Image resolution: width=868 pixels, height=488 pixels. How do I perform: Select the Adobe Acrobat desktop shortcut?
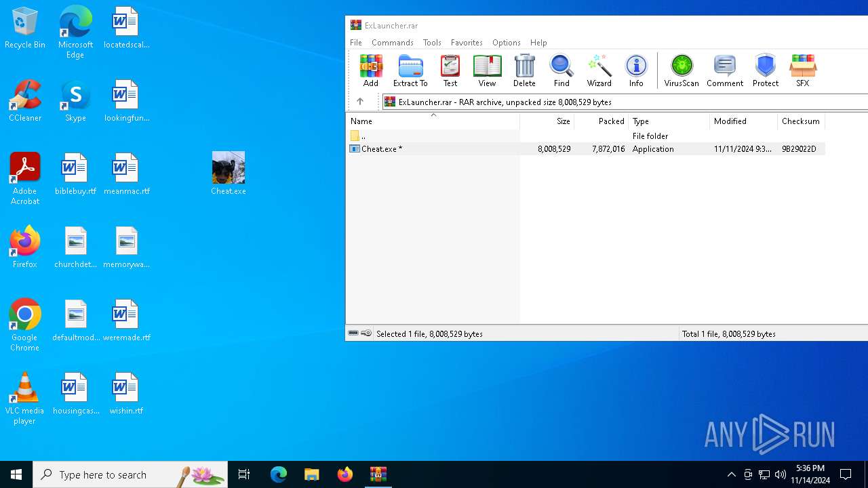(x=25, y=179)
